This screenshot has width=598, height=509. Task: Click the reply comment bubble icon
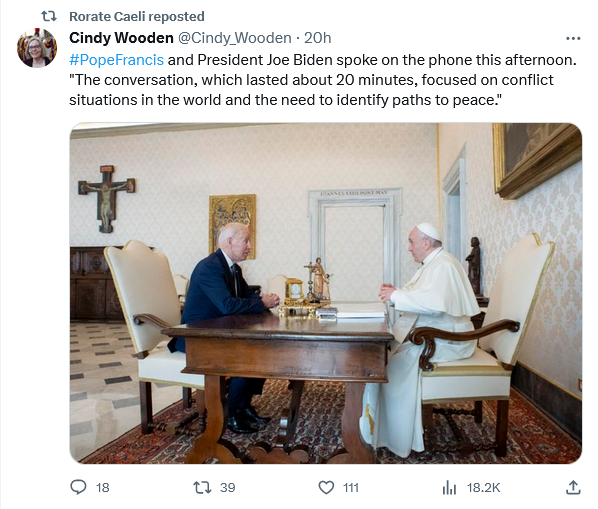[79, 487]
